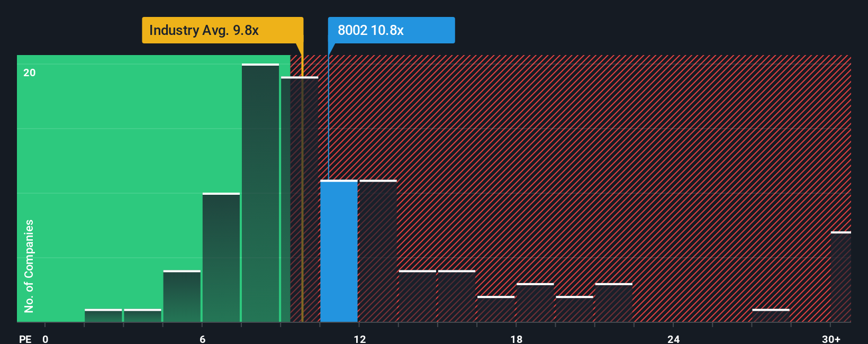Click the Industry Avg. 9.8x label
Viewport: 868px width, 344px height.
[222, 30]
